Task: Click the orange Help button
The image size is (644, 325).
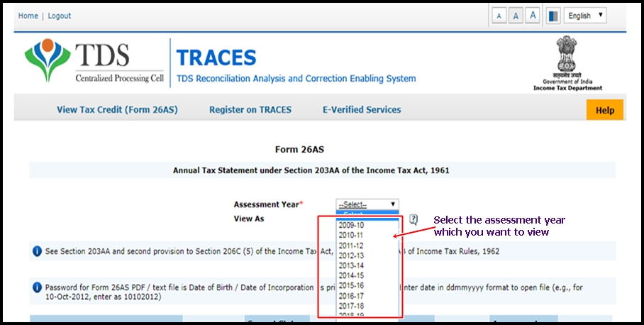Action: [x=604, y=110]
